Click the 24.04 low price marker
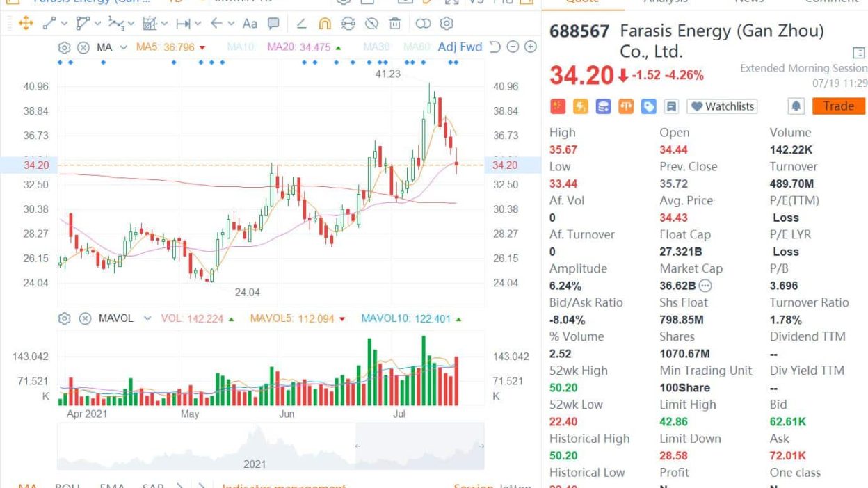The image size is (868, 488). click(x=247, y=293)
